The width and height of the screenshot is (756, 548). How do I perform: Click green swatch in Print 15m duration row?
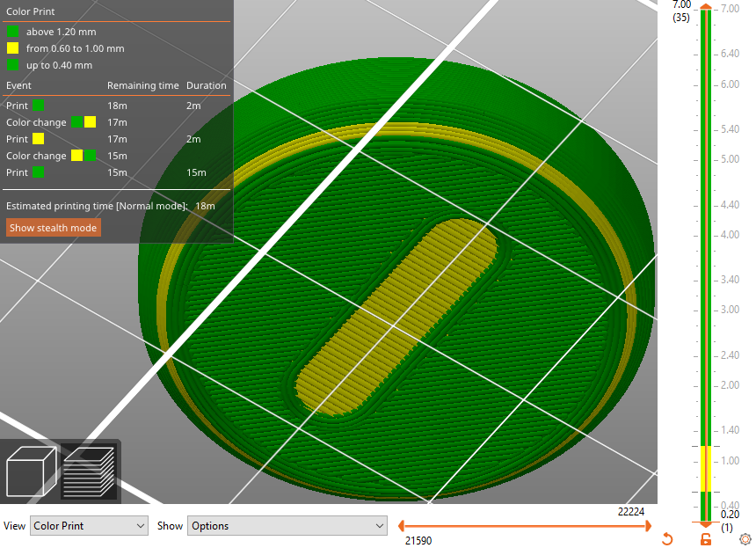coord(38,172)
